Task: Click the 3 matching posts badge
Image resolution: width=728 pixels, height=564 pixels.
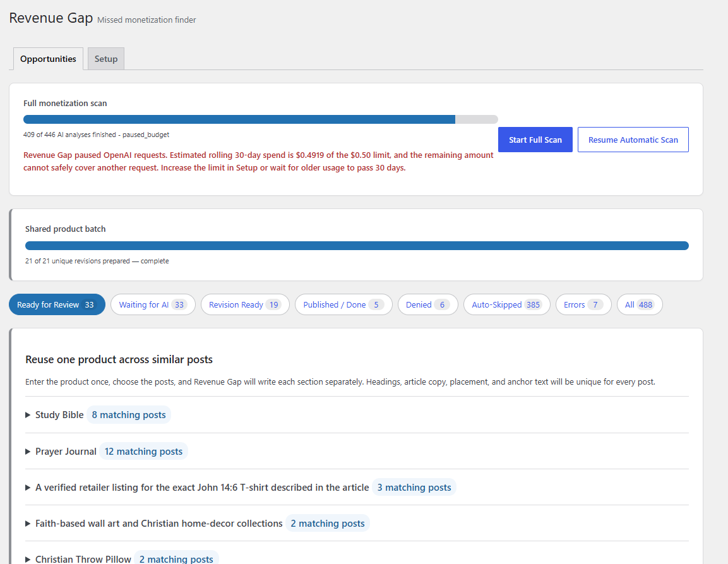Action: (x=414, y=488)
